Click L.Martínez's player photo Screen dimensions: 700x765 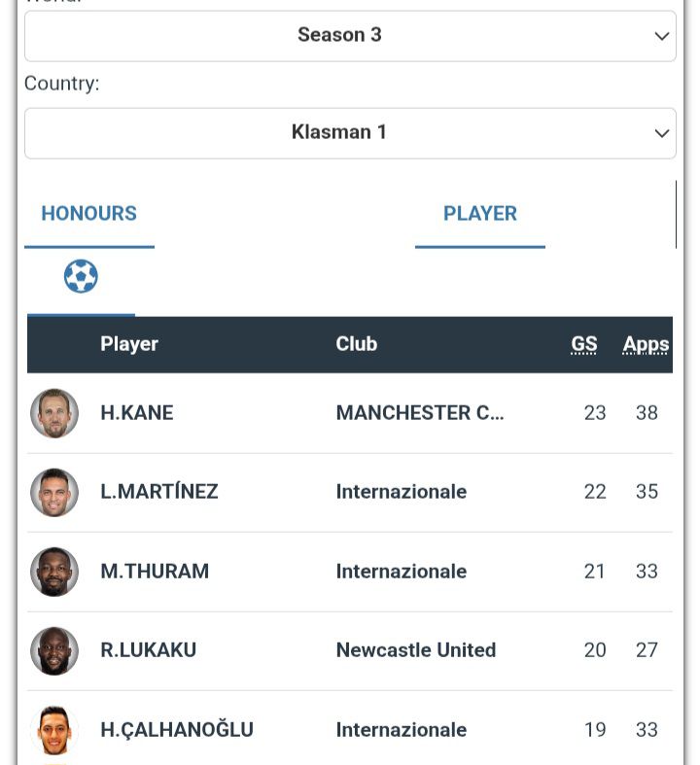coord(54,492)
